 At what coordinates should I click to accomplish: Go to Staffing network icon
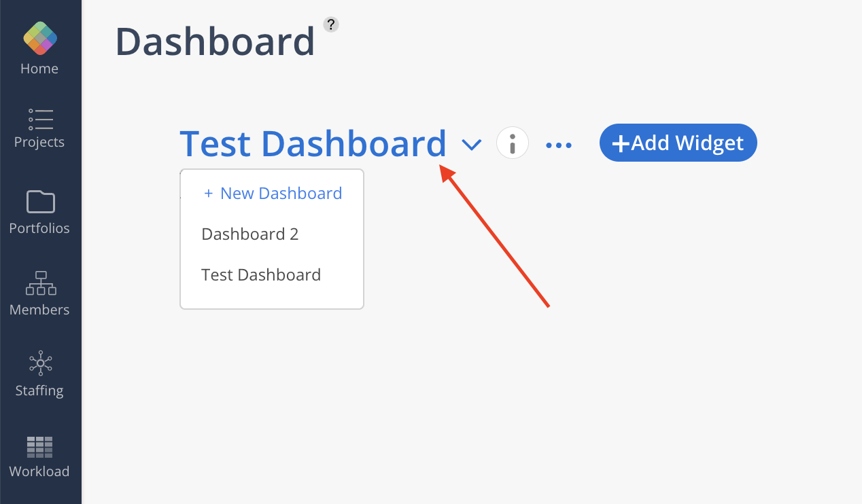[40, 363]
